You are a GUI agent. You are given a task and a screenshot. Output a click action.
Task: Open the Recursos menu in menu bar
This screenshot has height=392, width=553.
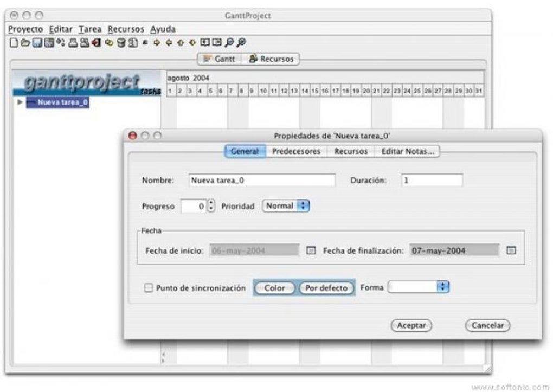(x=126, y=29)
